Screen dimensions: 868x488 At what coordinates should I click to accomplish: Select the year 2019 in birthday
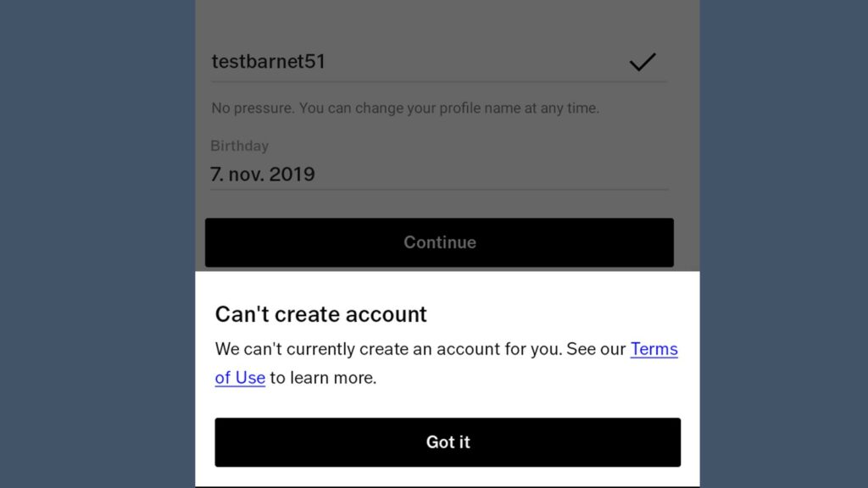coord(292,175)
